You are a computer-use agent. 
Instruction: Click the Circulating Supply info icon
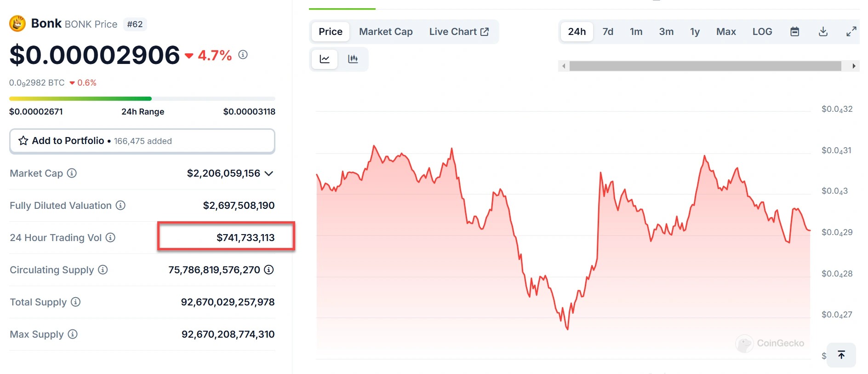pyautogui.click(x=103, y=270)
